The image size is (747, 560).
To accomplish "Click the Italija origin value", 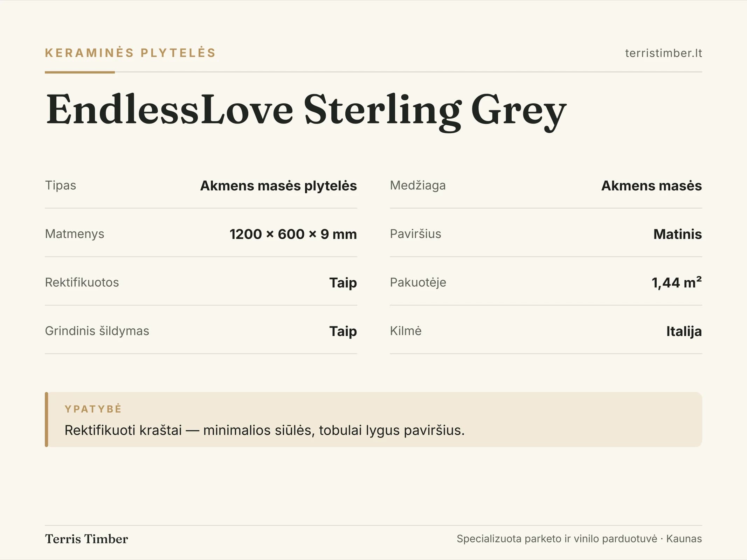I will [x=684, y=331].
